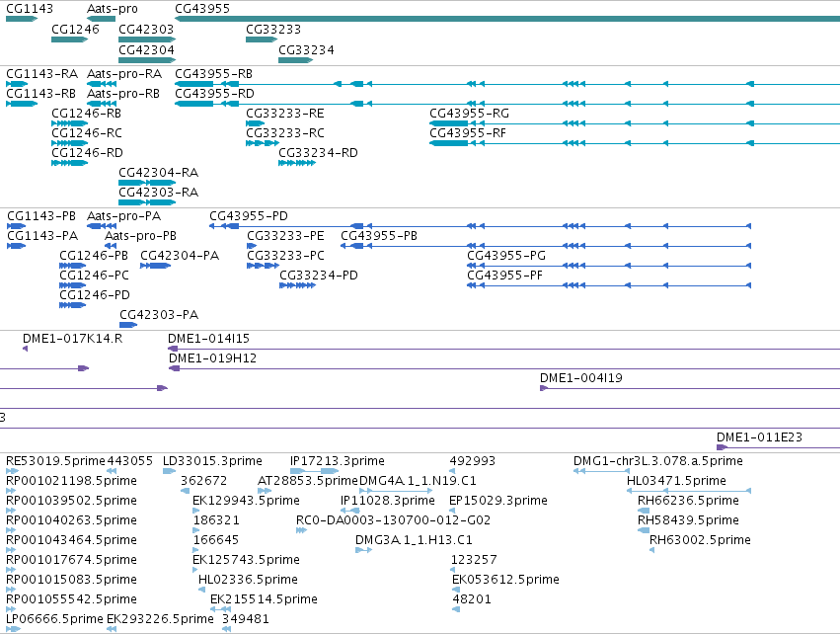Click protein label CG33233-PE

(x=285, y=236)
